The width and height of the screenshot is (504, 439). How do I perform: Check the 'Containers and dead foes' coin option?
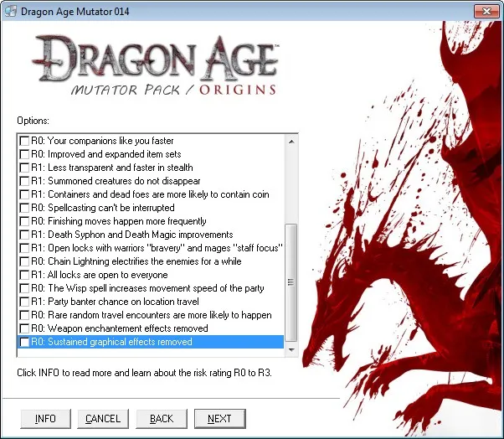(x=24, y=194)
